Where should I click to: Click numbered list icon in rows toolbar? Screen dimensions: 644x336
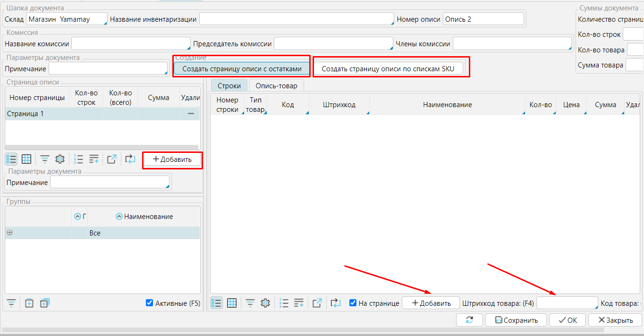(284, 303)
